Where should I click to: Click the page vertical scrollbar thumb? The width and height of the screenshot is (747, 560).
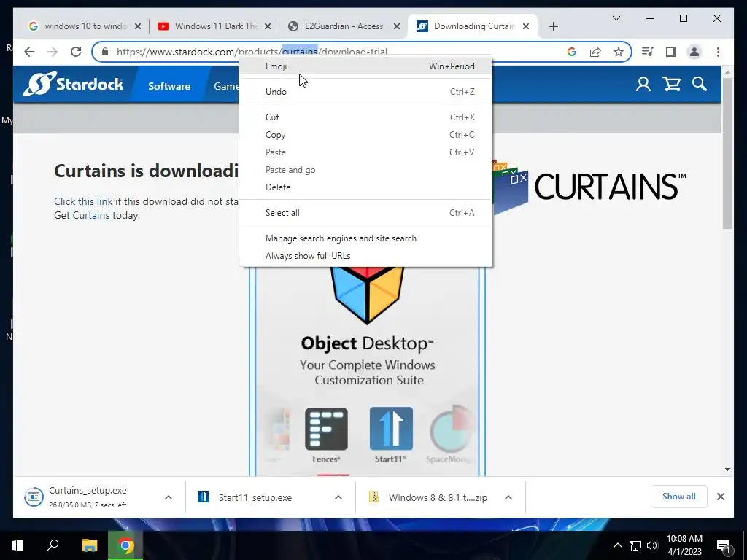(727, 153)
